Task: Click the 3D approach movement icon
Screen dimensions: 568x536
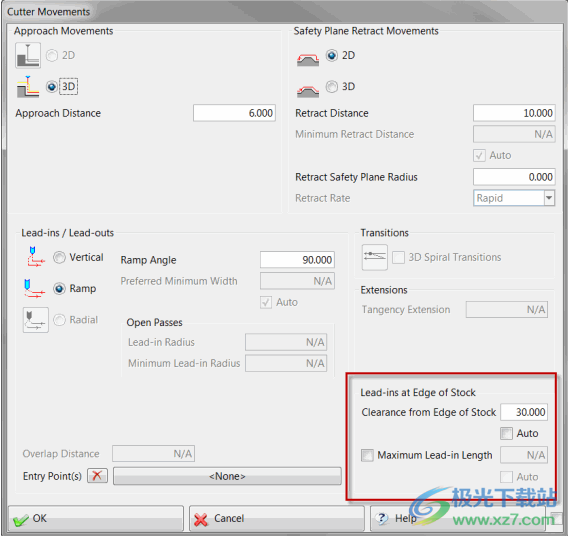Action: [x=28, y=87]
